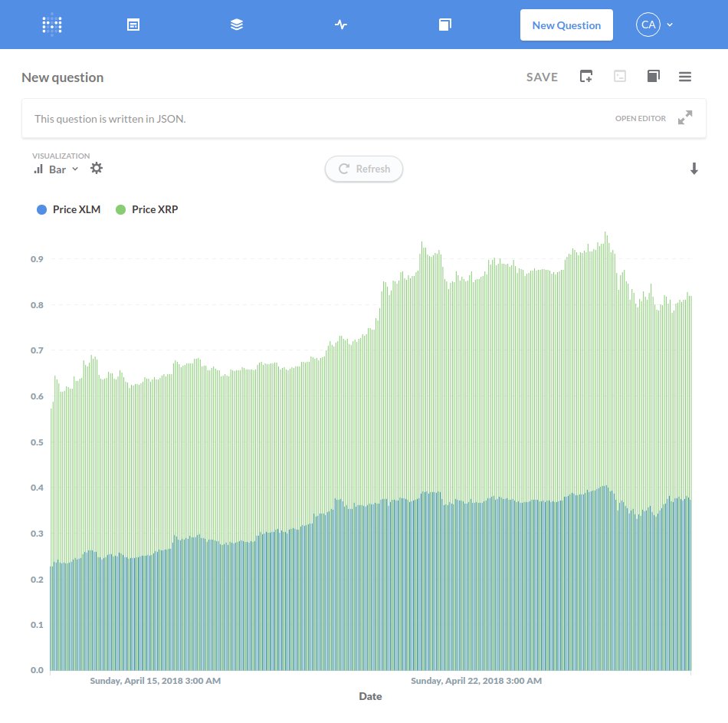Click the VISUALIZATION section label
The image size is (728, 723).
pos(61,156)
